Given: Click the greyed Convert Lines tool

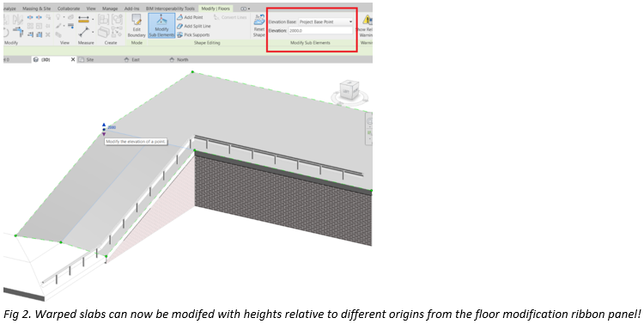Looking at the screenshot, I should click(230, 17).
